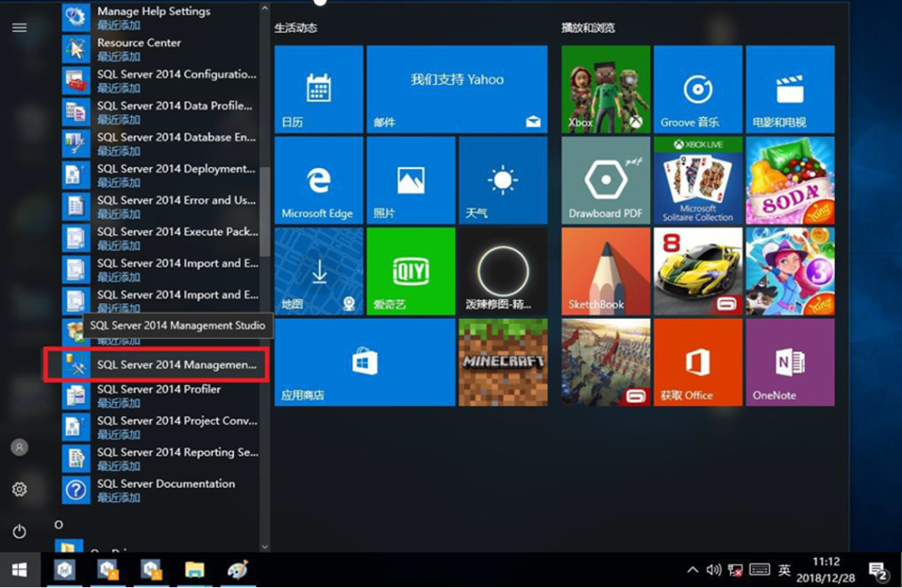Image resolution: width=902 pixels, height=588 pixels.
Task: Launch the SketchBook tile
Action: 606,271
